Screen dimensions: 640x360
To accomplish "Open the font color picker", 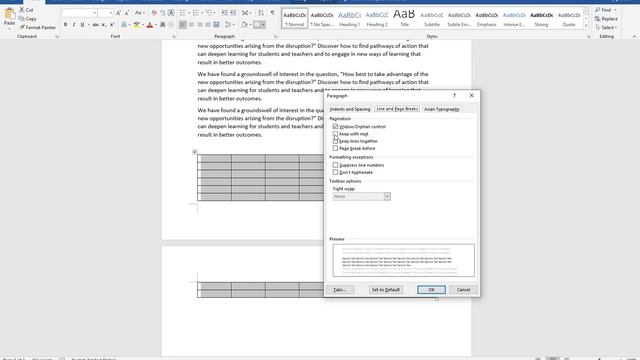I will (x=156, y=25).
